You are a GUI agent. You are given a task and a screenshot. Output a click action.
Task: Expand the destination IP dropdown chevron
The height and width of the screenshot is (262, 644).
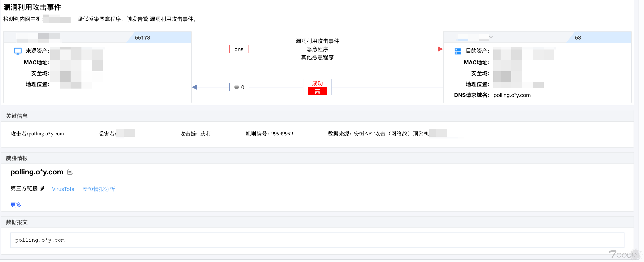pos(491,37)
